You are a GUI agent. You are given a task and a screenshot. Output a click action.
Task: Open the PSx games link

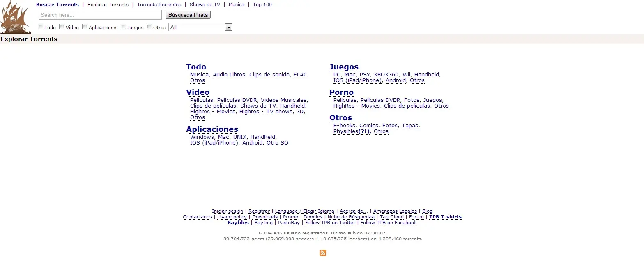pyautogui.click(x=365, y=75)
